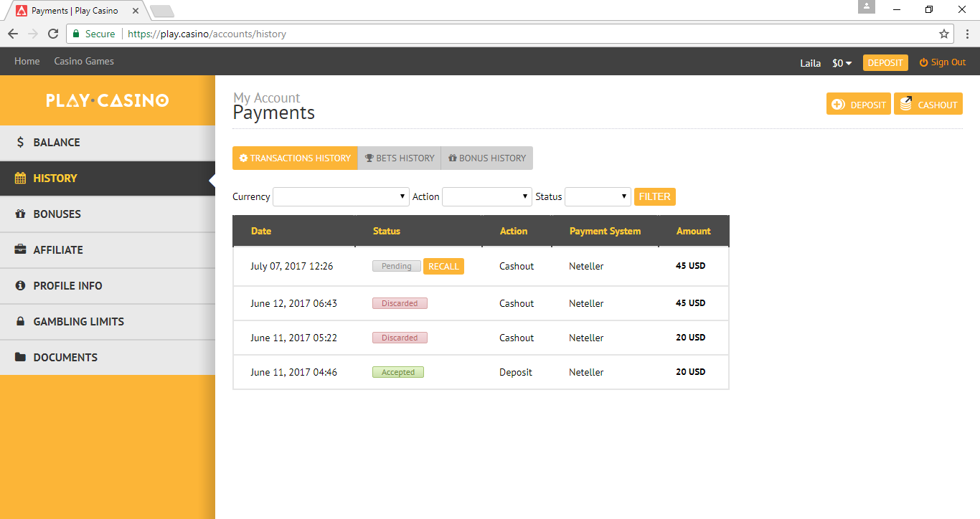Click the Payment System column header
Viewport: 980px width, 519px height.
(605, 231)
